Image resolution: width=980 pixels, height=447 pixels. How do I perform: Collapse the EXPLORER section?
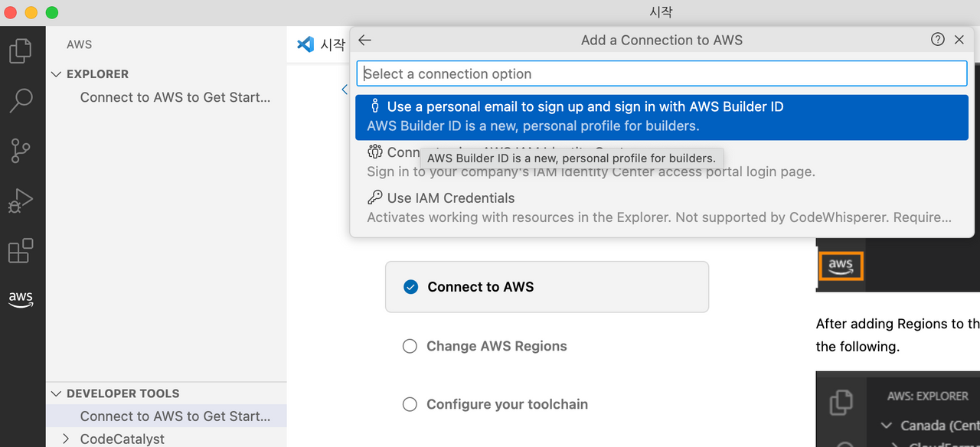coord(56,74)
